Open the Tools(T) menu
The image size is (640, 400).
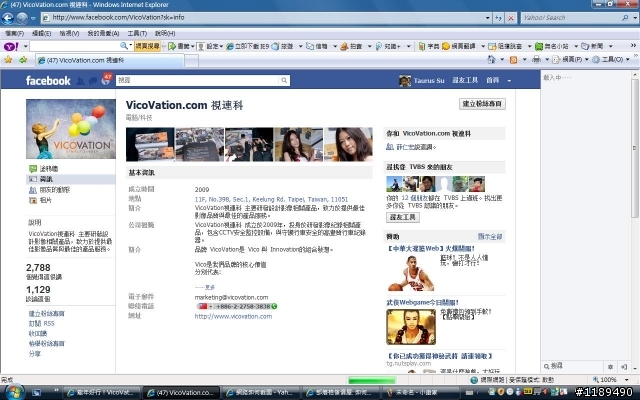tap(137, 33)
